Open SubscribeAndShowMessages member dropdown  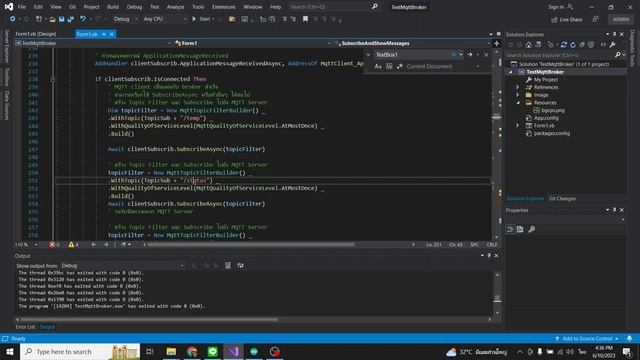(412, 43)
